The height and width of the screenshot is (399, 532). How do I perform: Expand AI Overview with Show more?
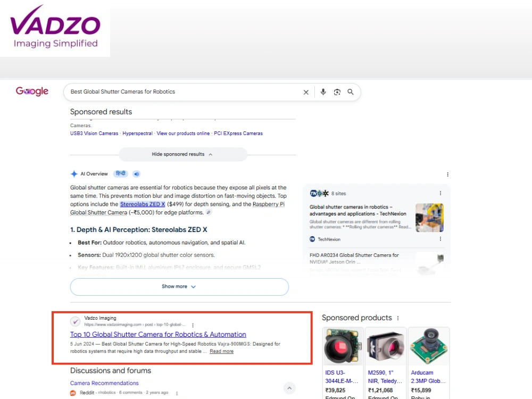[x=179, y=287]
